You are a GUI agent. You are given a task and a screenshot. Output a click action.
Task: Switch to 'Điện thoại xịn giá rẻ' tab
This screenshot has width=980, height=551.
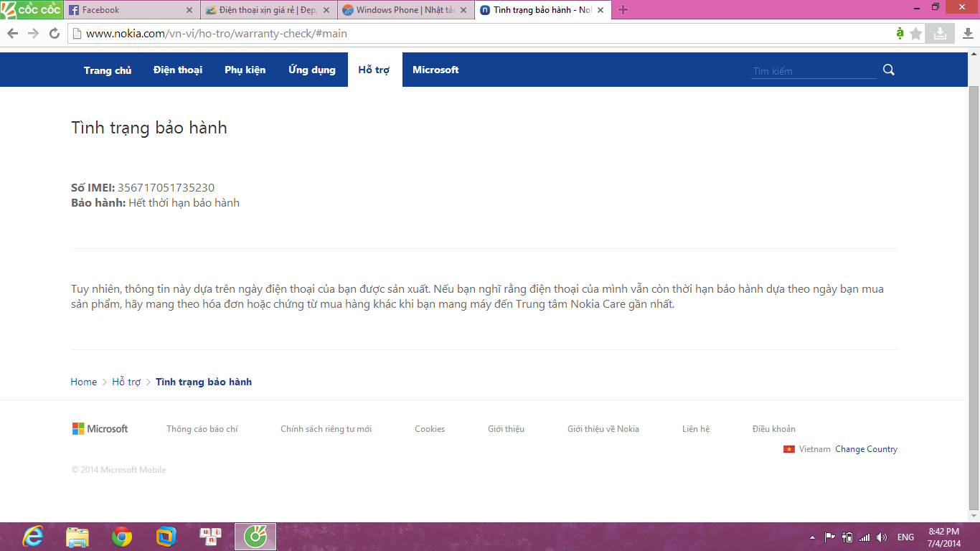[x=268, y=10]
